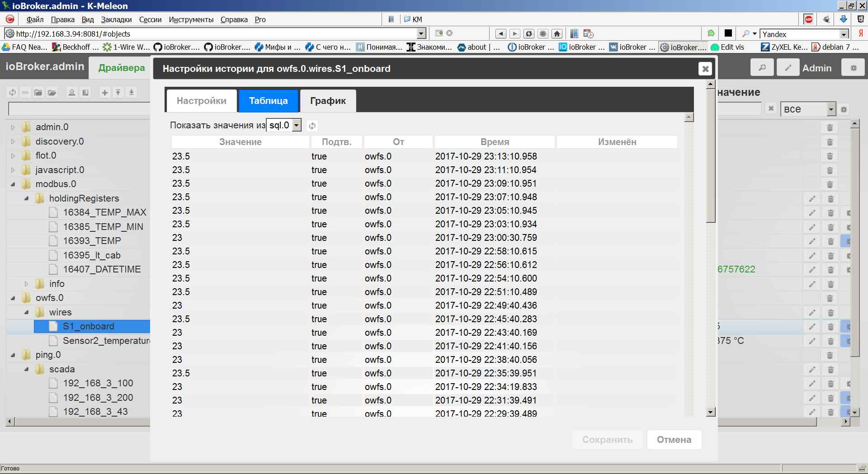Click timestamp '2017-10-29 23:00:30.759'

pyautogui.click(x=486, y=238)
